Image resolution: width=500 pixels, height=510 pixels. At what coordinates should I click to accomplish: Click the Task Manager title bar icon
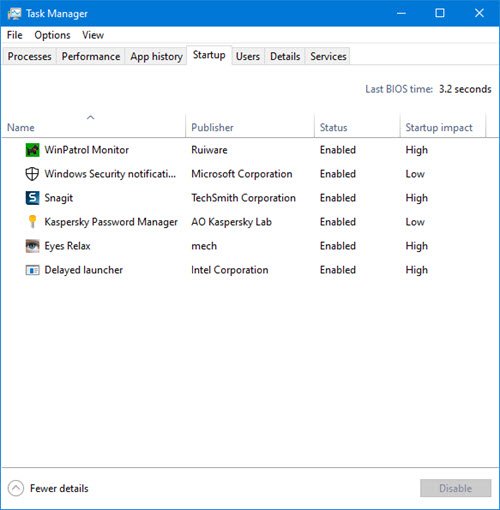click(x=14, y=13)
